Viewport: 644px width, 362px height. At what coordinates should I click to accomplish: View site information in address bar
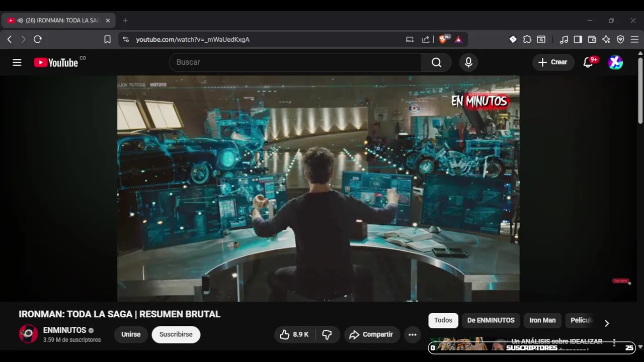coord(126,39)
